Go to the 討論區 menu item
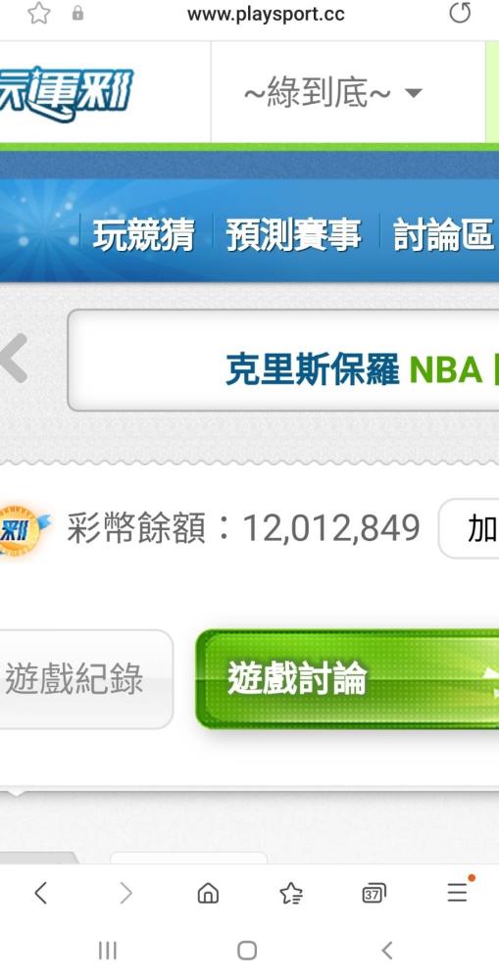Viewport: 499px width, 980px height. click(444, 235)
